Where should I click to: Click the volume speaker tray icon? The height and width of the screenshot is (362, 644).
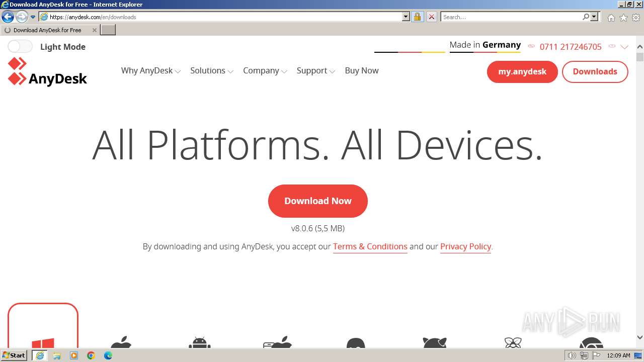[x=572, y=355]
